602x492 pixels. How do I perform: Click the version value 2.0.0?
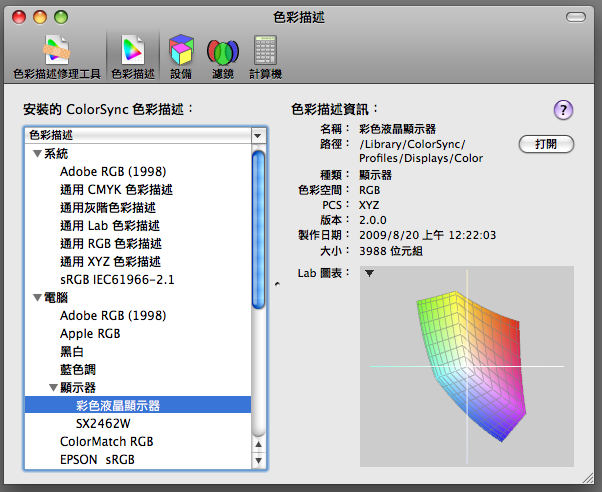[x=373, y=220]
